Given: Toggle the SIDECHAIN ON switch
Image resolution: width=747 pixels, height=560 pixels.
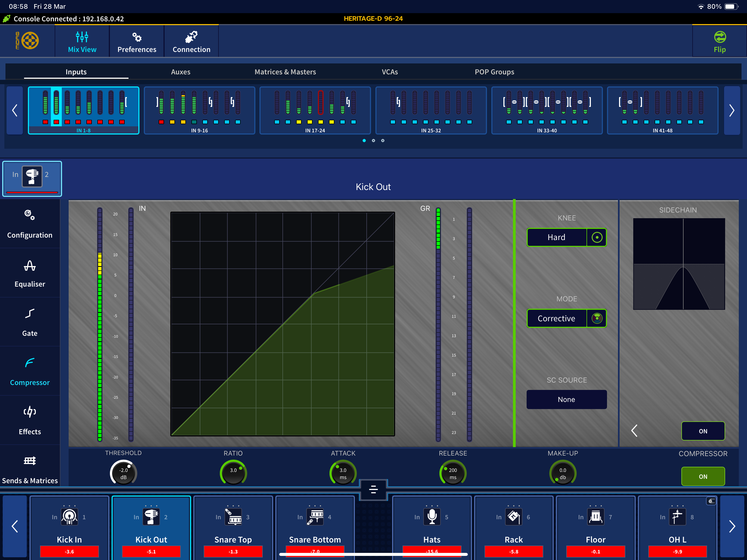Looking at the screenshot, I should click(703, 431).
